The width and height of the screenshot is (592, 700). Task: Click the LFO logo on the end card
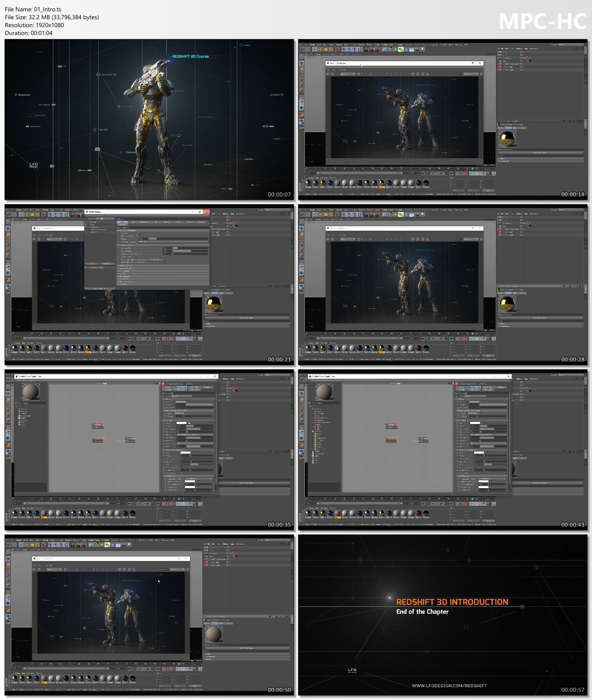tap(352, 670)
